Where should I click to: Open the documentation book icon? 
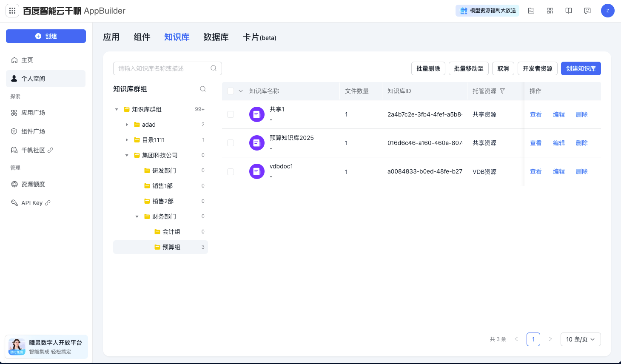(x=569, y=11)
